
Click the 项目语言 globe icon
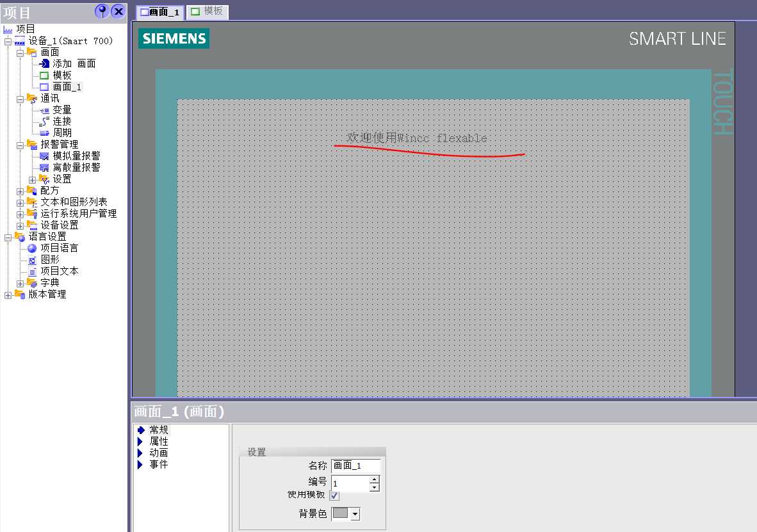coord(32,248)
